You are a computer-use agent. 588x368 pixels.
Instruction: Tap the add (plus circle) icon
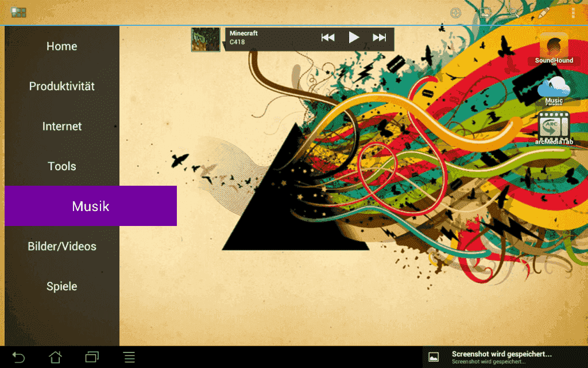(x=455, y=13)
